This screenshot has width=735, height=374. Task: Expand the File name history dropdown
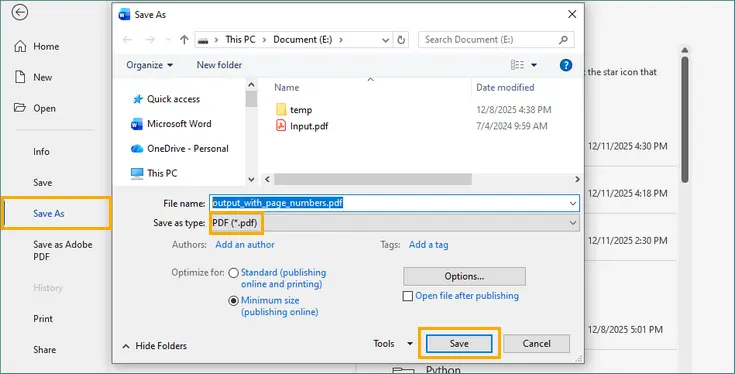point(573,204)
